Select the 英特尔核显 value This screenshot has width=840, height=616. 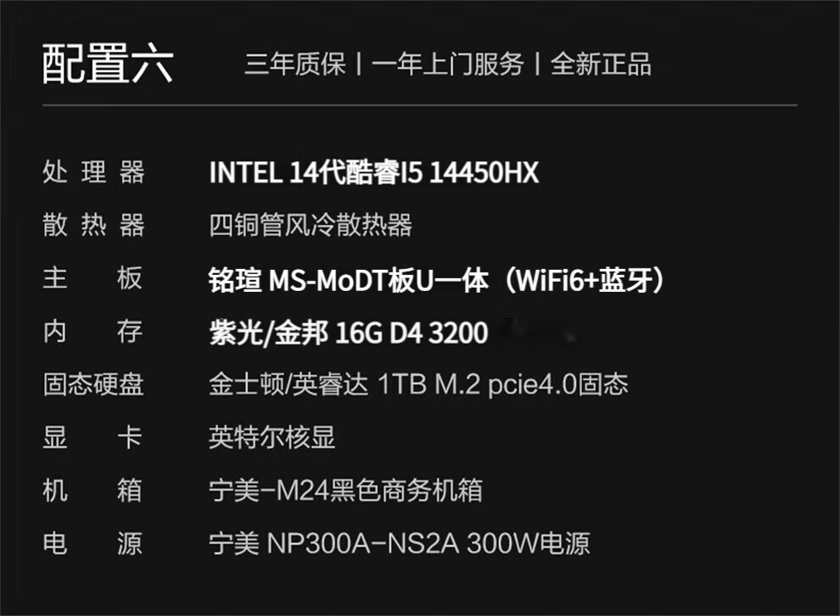272,438
